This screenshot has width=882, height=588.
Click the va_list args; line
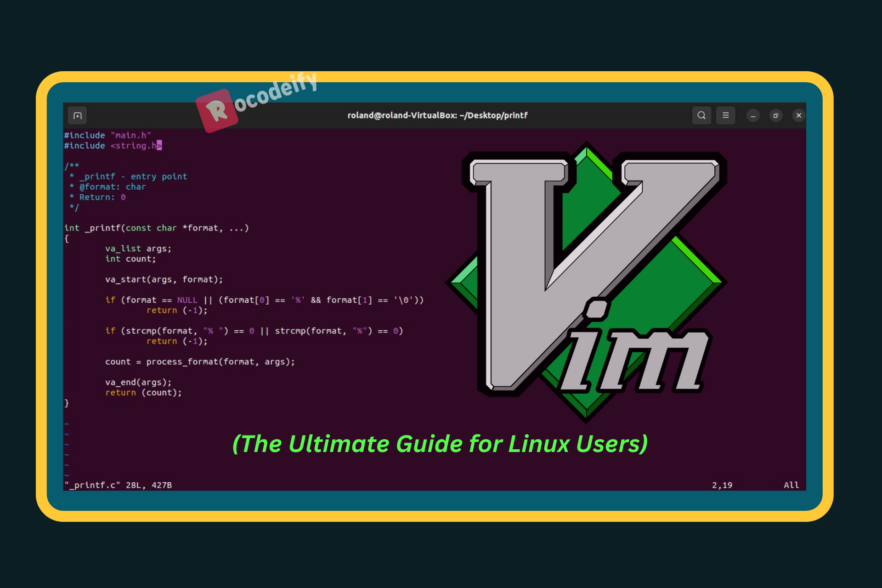point(138,249)
